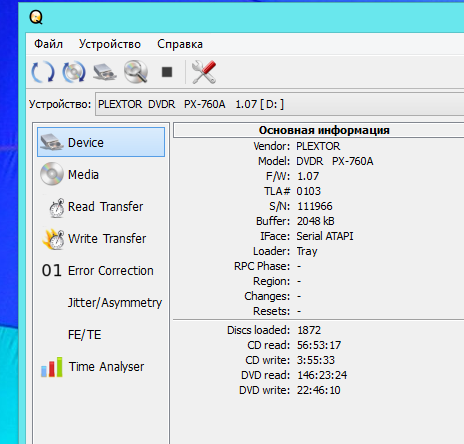
Task: Click the stop square toolbar button
Action: coord(167,72)
